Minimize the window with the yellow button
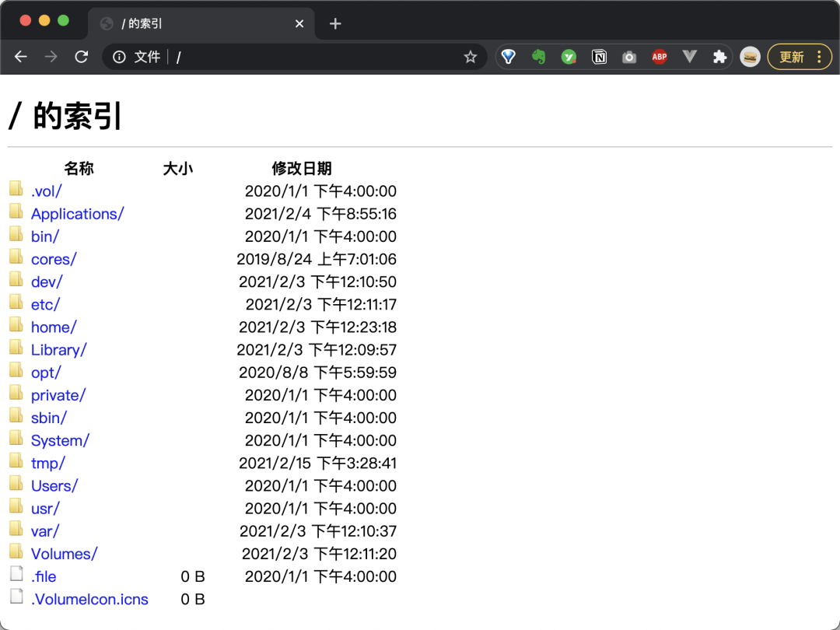 [x=44, y=21]
